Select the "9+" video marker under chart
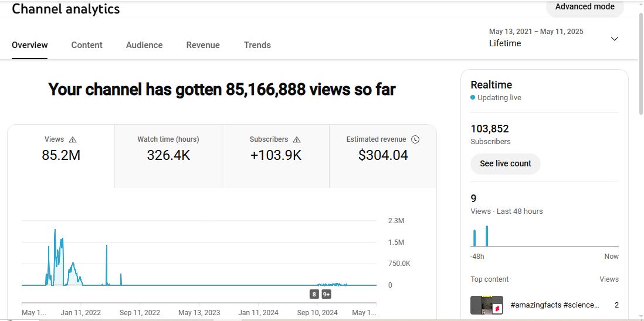644x321 pixels. point(326,294)
